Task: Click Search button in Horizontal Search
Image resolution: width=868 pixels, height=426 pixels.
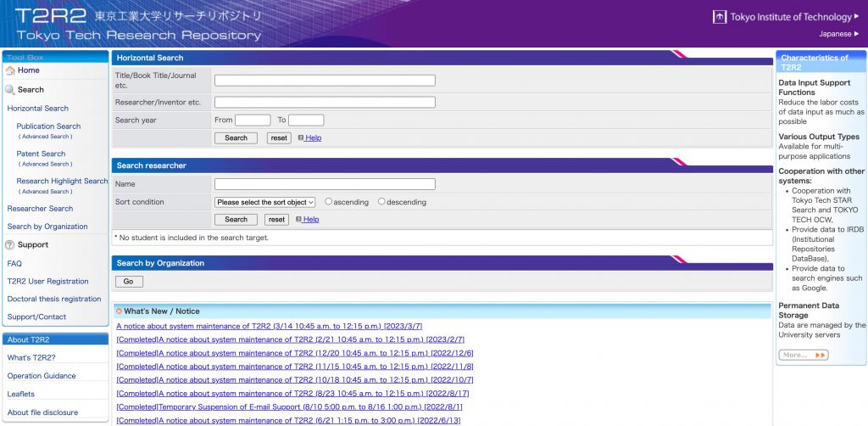Action: pos(236,138)
